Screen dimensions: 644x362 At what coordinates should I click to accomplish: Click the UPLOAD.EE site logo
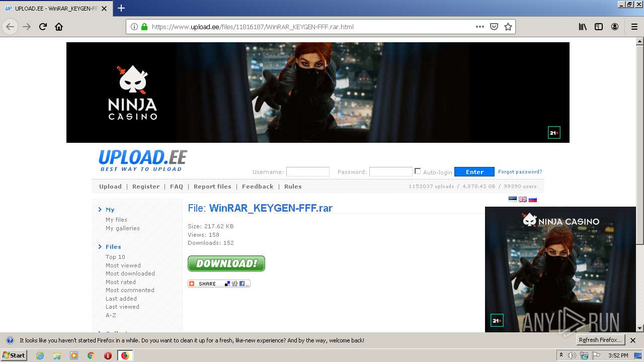(x=143, y=160)
